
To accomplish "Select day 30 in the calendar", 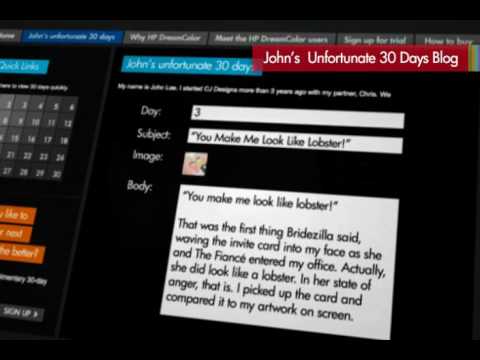I will [57, 174].
